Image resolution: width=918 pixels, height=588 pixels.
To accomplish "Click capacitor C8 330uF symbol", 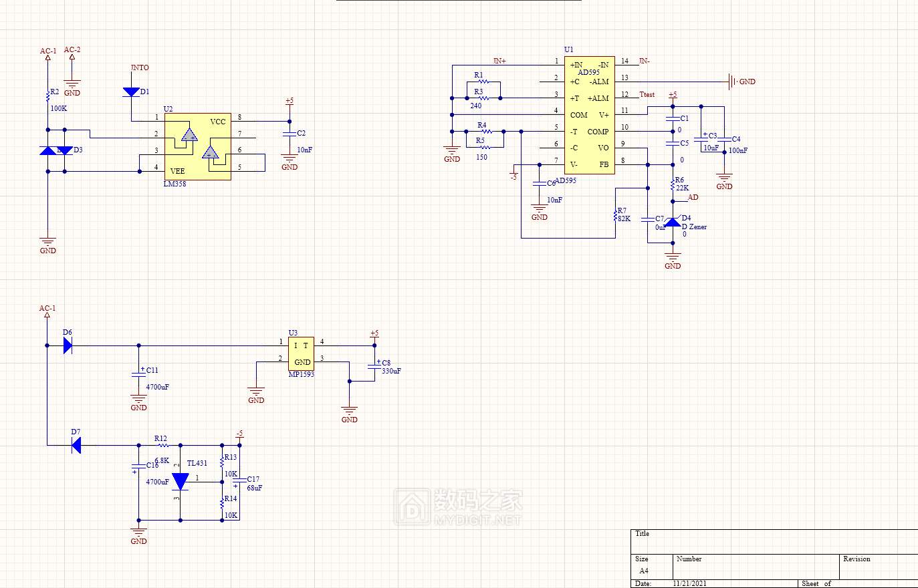I will (374, 365).
